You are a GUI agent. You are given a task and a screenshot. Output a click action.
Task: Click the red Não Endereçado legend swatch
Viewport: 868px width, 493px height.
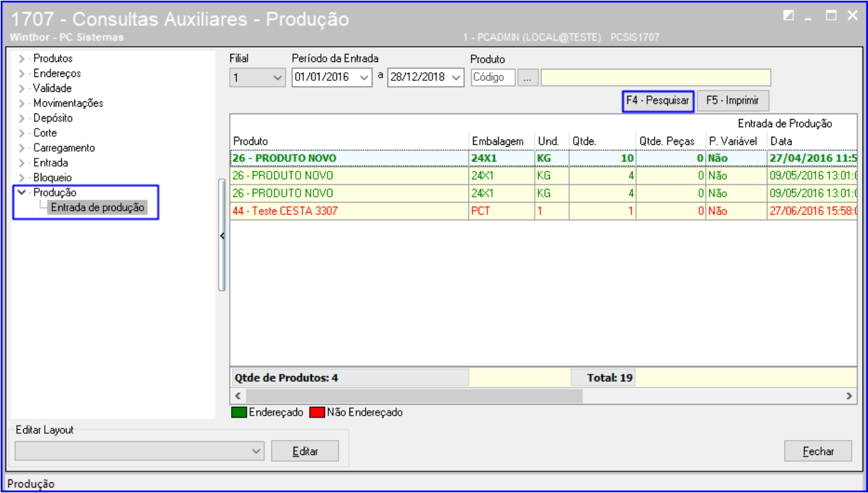tap(317, 412)
